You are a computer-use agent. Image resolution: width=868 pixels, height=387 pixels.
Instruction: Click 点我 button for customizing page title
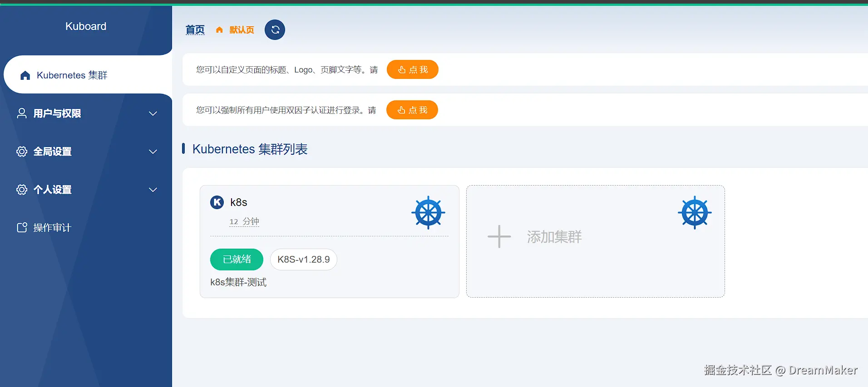pos(412,69)
